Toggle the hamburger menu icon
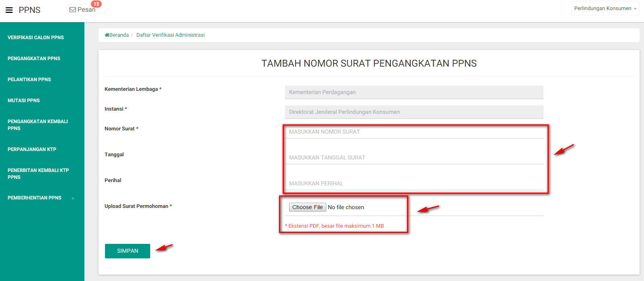 click(x=9, y=10)
